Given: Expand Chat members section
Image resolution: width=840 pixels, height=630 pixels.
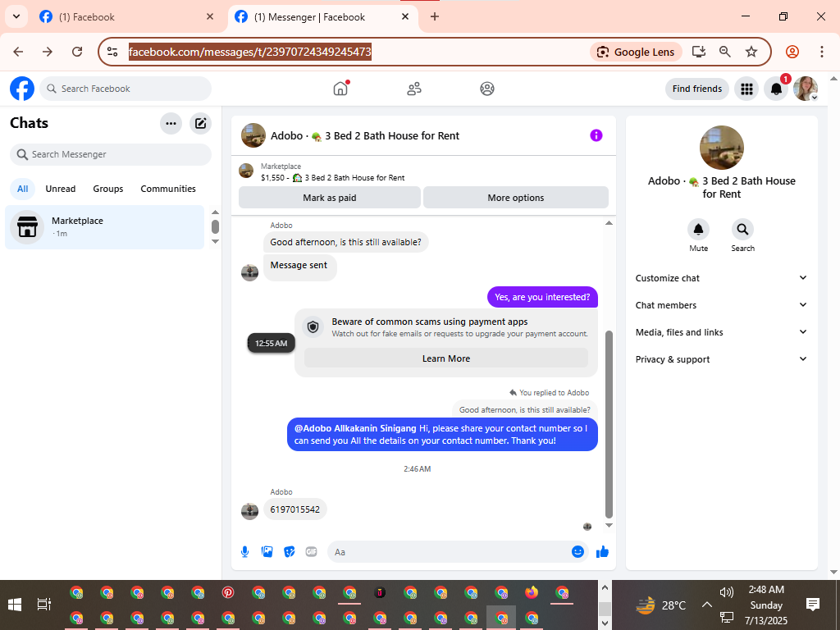Looking at the screenshot, I should 721,305.
